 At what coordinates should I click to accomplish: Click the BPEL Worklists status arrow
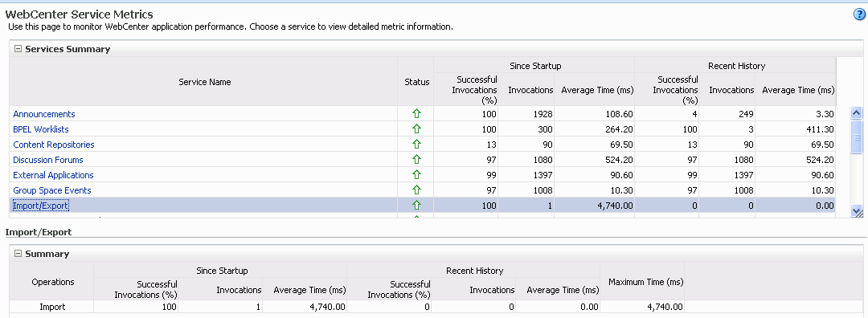(416, 128)
